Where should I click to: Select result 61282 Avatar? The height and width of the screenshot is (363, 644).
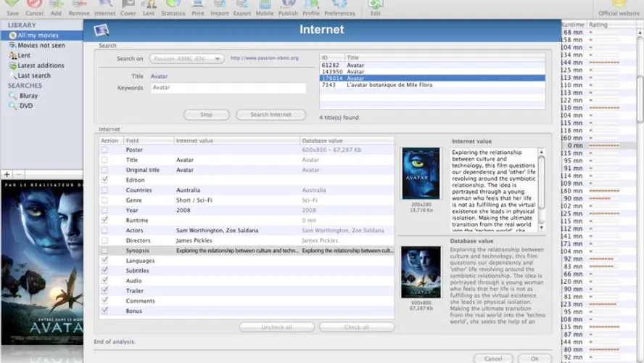[x=432, y=65]
